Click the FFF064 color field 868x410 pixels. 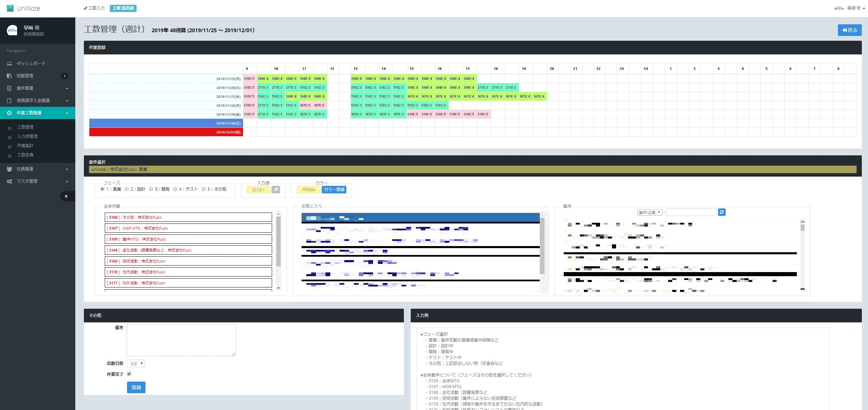pos(309,190)
